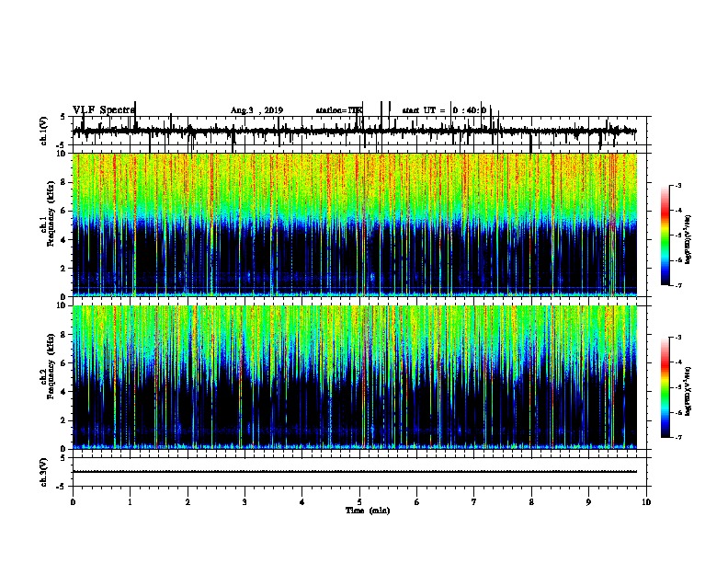Click the "ch.1(V)" waveform axis label
This screenshot has width=728, height=563.
pyautogui.click(x=44, y=131)
